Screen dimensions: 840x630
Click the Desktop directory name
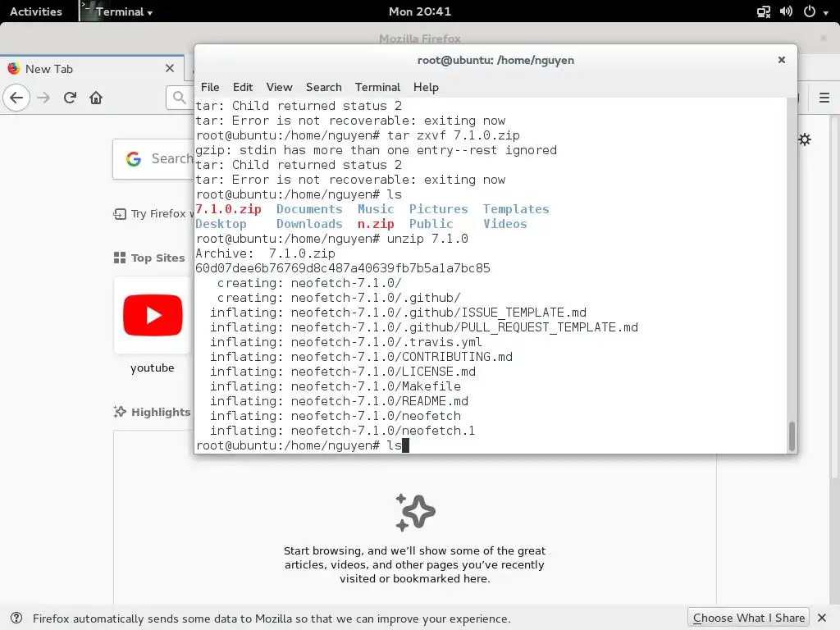(221, 224)
